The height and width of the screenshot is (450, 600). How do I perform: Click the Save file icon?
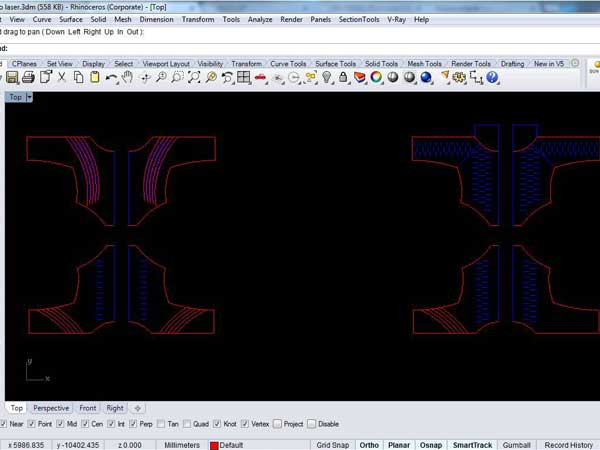(12, 77)
